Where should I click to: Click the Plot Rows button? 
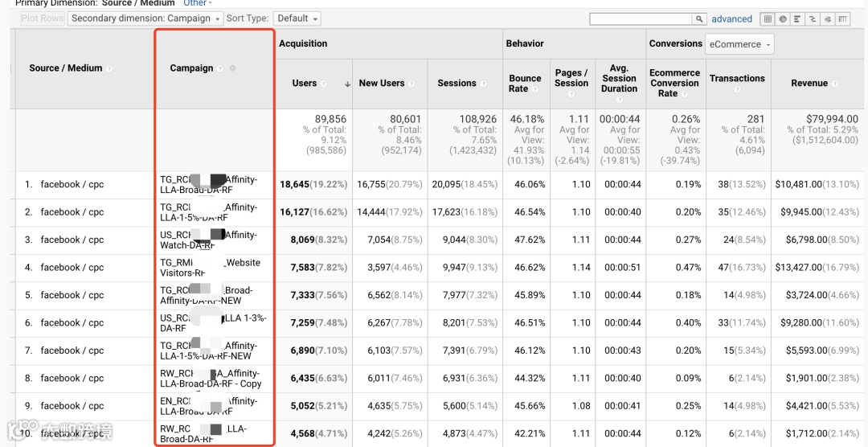(42, 18)
